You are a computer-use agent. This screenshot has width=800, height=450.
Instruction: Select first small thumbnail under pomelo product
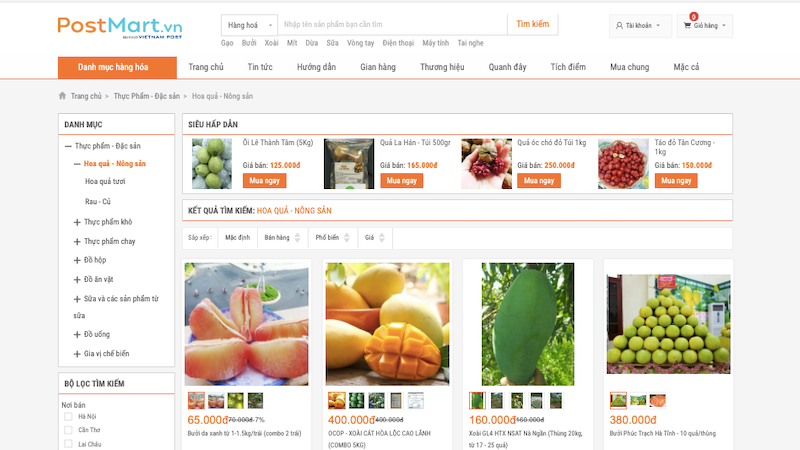point(196,401)
